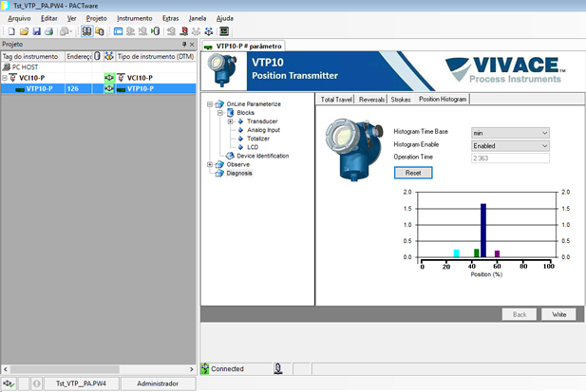The width and height of the screenshot is (586, 392).
Task: Open the Arquivo menu
Action: 19,18
